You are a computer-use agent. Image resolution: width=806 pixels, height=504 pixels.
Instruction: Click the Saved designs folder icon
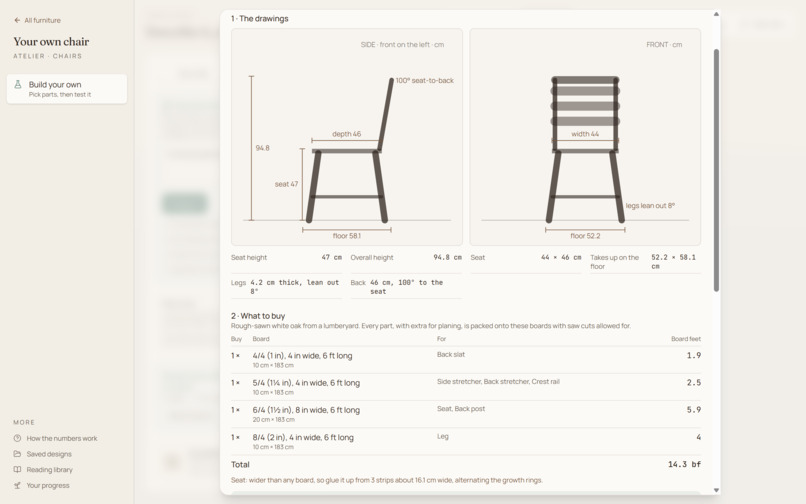17,454
